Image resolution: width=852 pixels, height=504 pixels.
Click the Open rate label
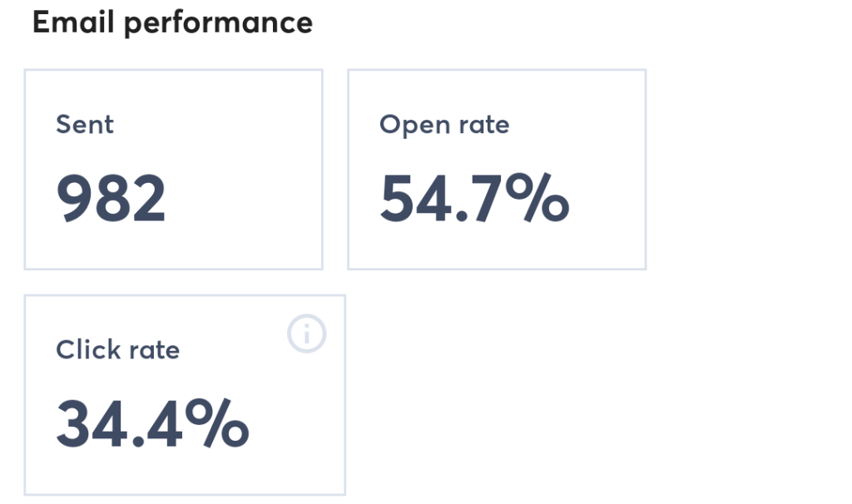coord(443,125)
